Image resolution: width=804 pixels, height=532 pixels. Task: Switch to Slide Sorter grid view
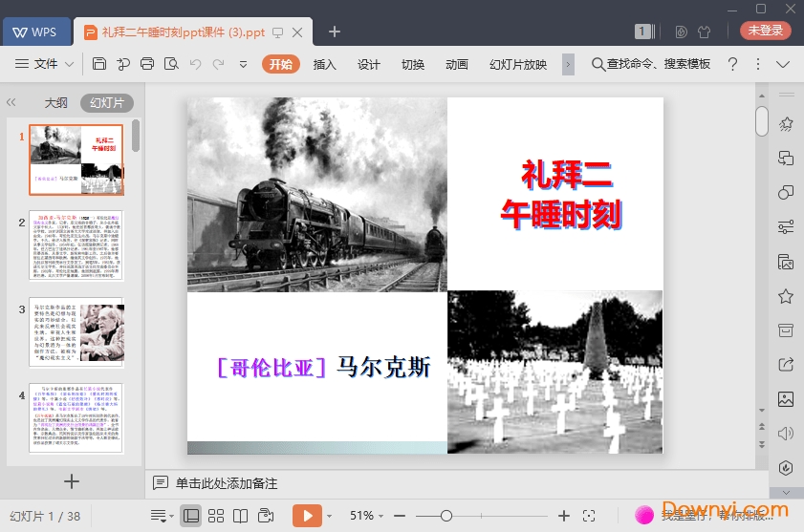click(x=216, y=516)
